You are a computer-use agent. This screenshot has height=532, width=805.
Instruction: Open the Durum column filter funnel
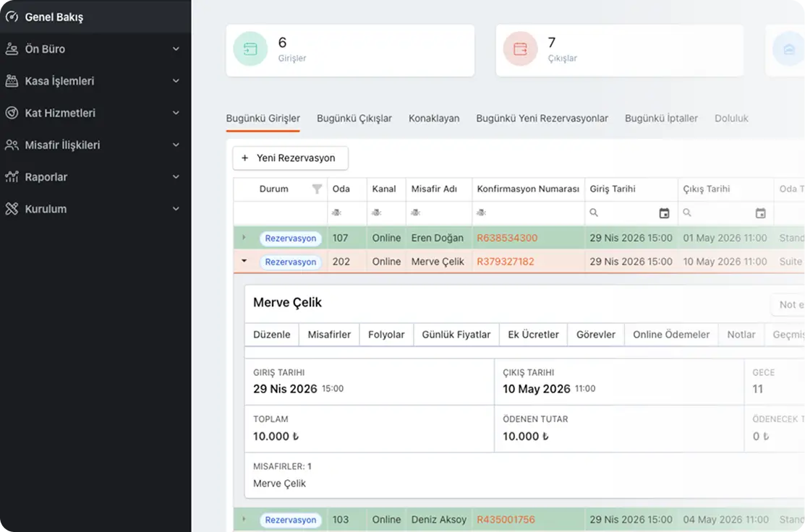tap(318, 189)
